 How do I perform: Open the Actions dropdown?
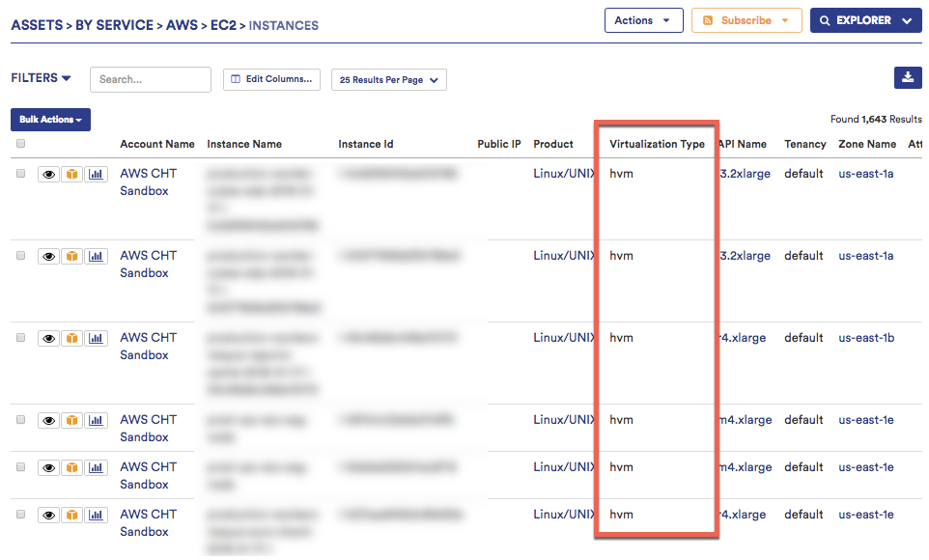click(x=643, y=19)
